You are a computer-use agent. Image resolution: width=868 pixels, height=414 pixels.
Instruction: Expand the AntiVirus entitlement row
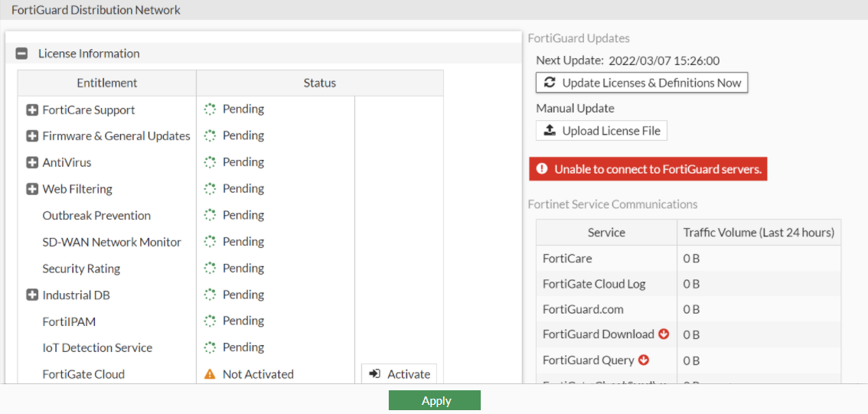[x=32, y=163]
